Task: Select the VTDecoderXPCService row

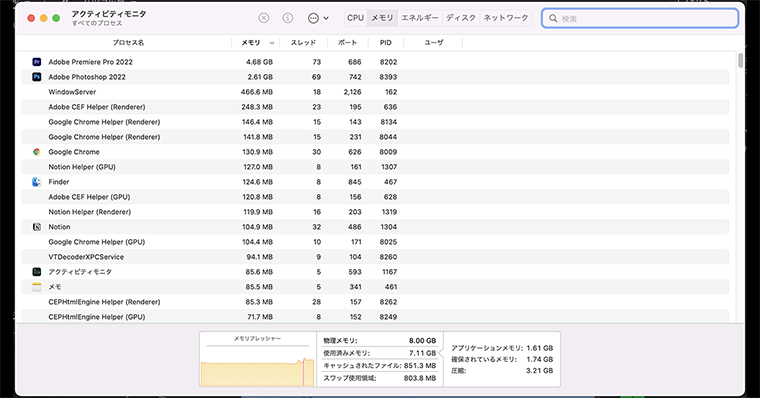Action: pyautogui.click(x=375, y=257)
